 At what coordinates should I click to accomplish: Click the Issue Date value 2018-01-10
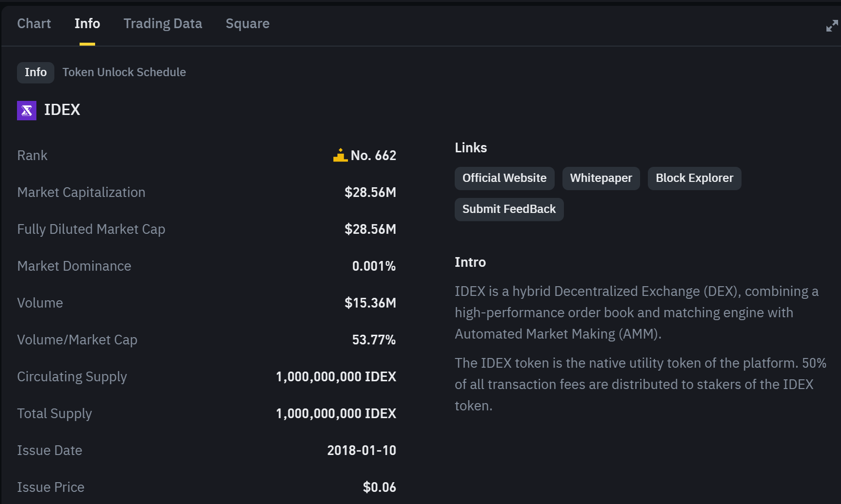click(362, 450)
